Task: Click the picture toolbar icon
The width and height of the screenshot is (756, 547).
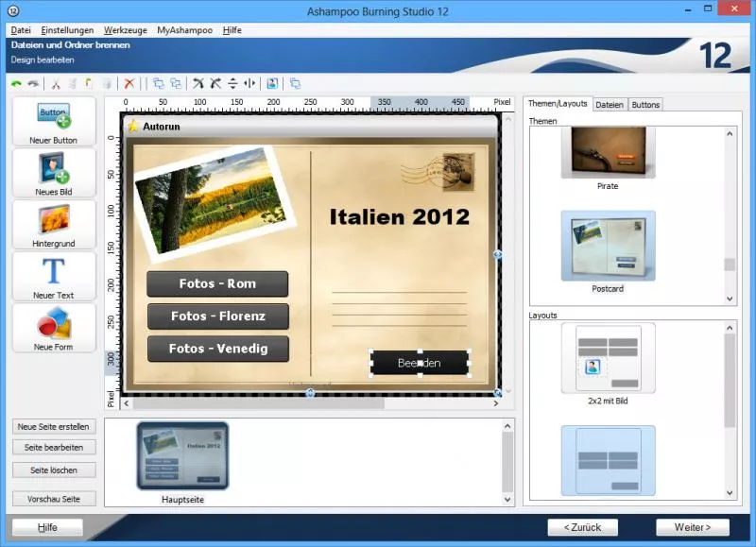Action: click(x=272, y=84)
